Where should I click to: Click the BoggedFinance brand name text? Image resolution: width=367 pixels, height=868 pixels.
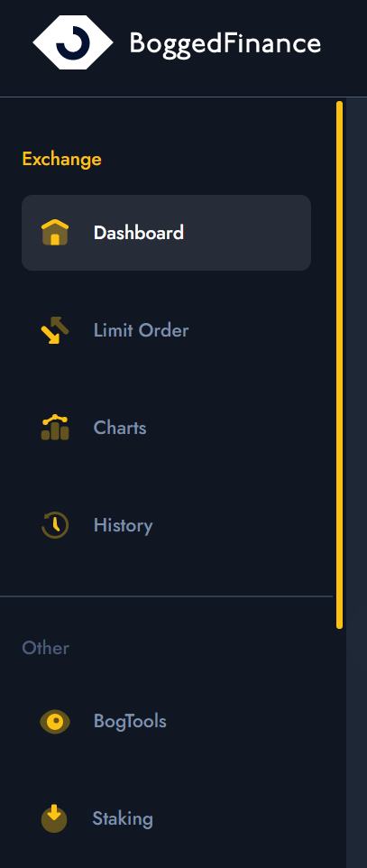(x=225, y=43)
